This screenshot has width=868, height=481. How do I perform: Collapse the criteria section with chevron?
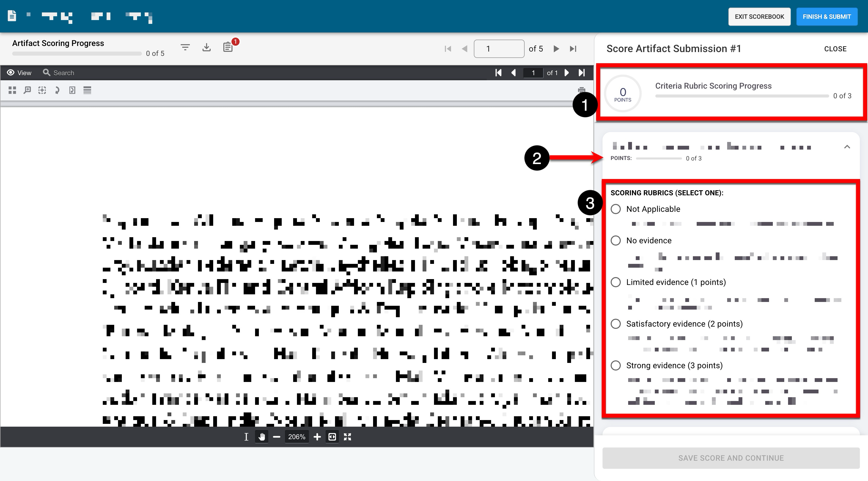(847, 147)
